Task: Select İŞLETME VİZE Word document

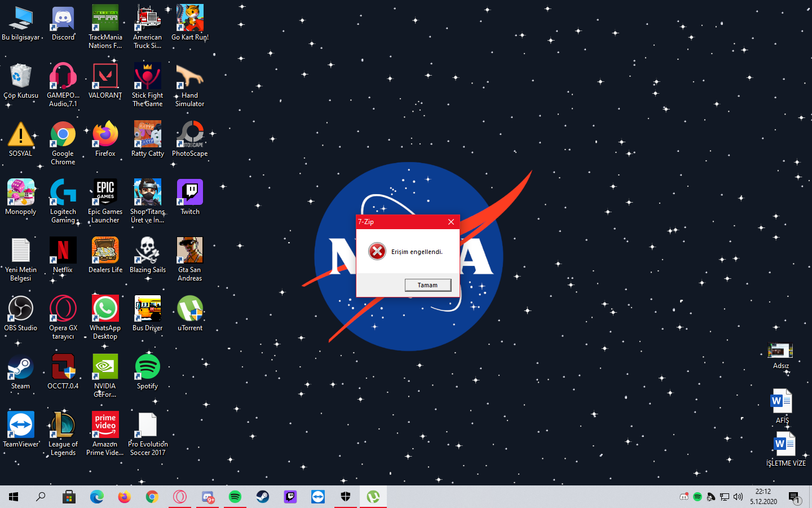Action: point(785,449)
